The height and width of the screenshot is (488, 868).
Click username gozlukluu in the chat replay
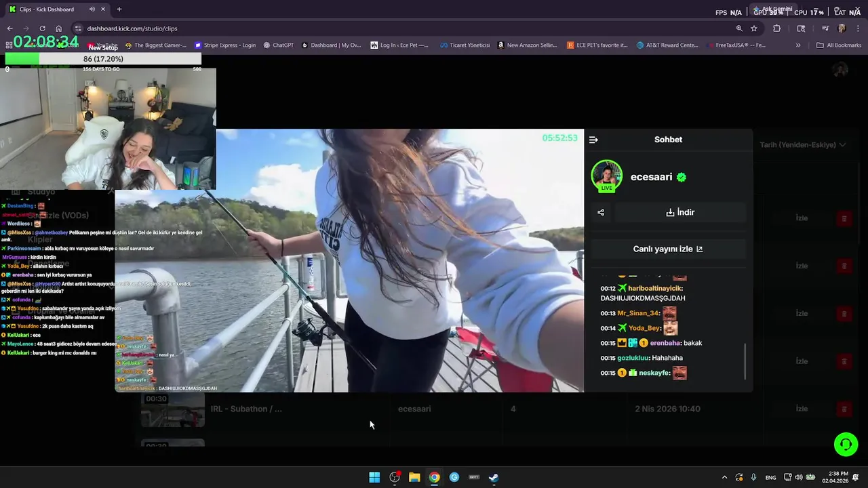633,358
